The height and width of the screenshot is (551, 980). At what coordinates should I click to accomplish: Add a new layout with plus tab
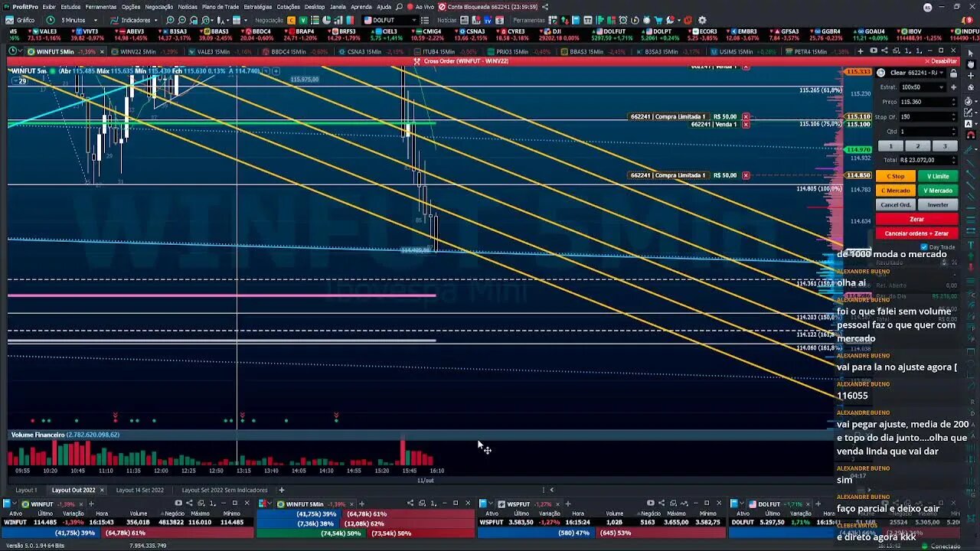(281, 490)
